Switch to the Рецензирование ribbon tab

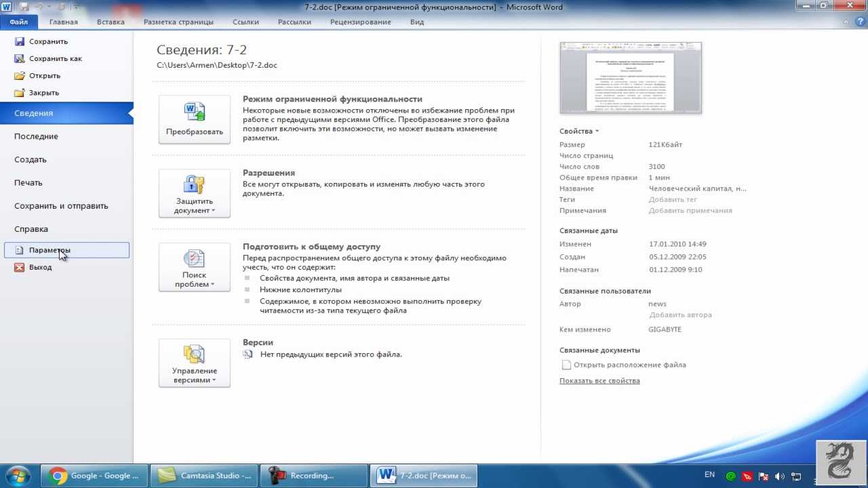(361, 22)
